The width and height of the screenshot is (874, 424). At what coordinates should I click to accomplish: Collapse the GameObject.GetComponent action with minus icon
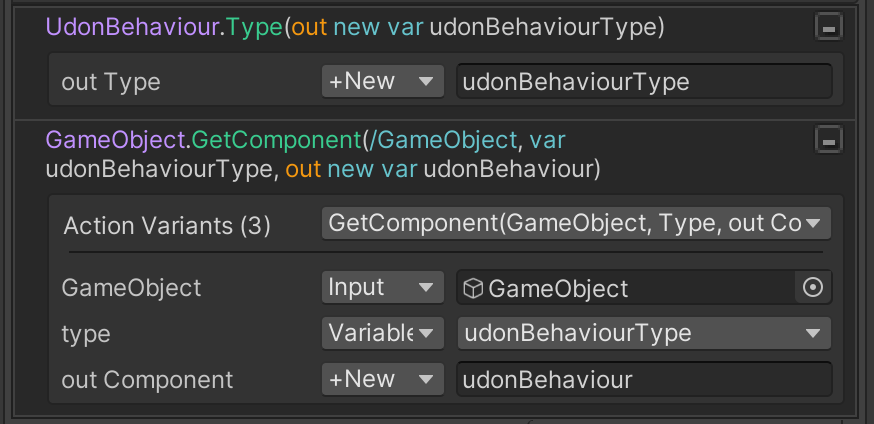[x=829, y=139]
